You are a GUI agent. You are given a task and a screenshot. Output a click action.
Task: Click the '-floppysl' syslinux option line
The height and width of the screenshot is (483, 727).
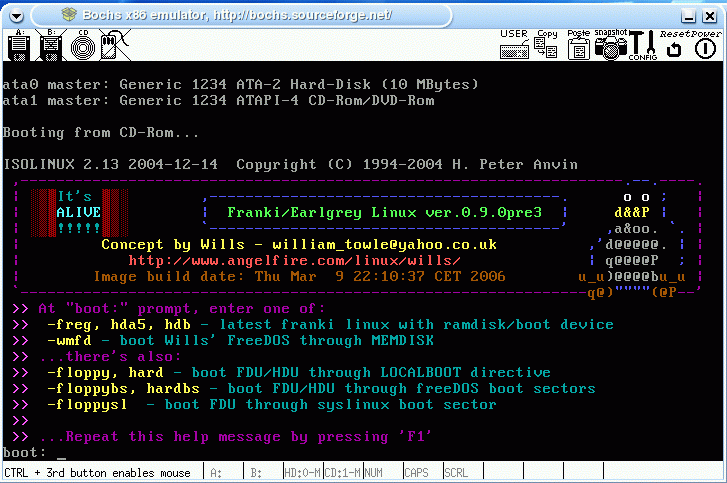(x=272, y=404)
